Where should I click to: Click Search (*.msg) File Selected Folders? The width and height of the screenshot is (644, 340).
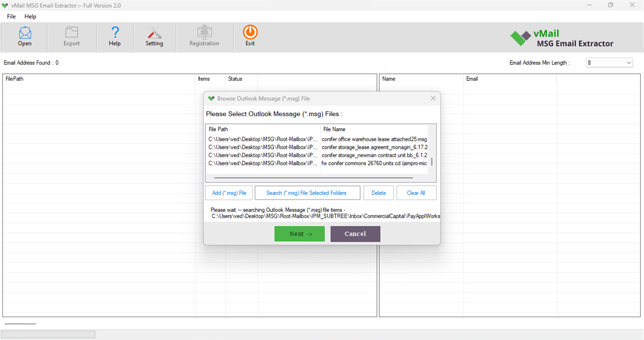click(x=307, y=193)
